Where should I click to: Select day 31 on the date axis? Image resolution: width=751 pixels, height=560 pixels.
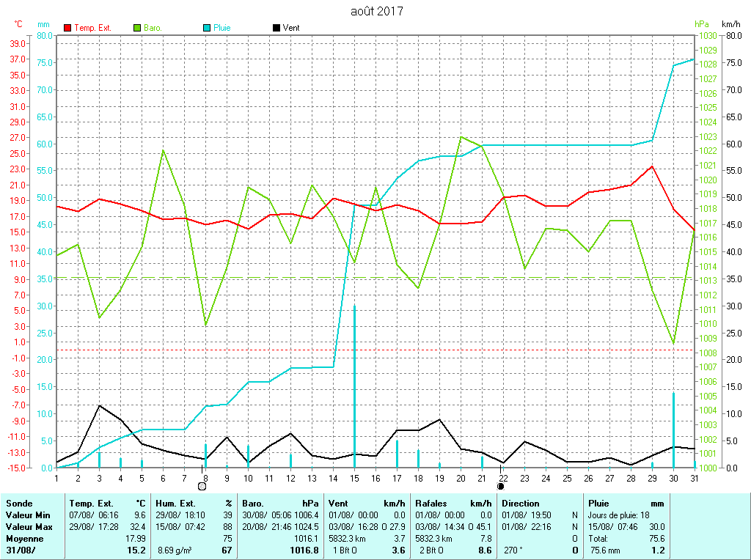pos(694,478)
